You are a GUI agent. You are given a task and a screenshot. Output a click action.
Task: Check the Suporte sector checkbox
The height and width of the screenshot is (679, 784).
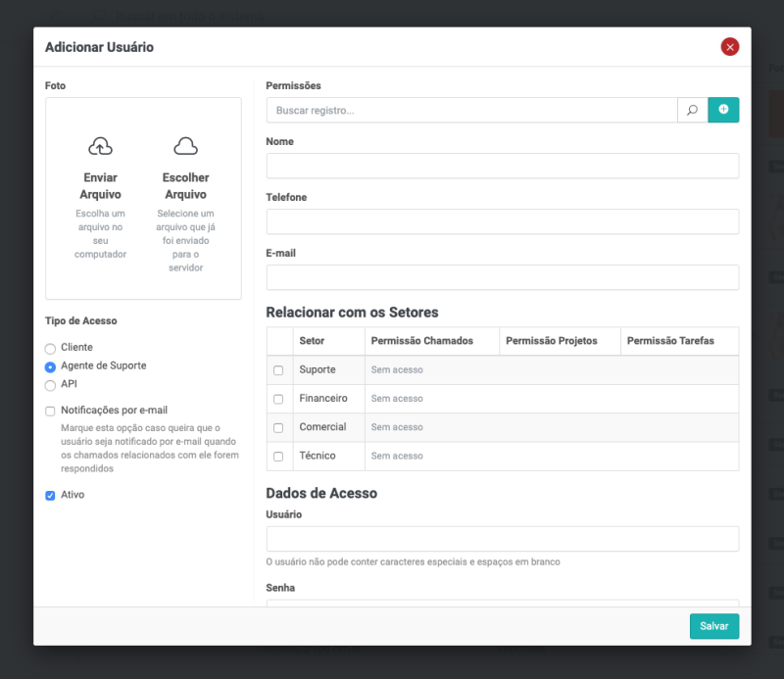[x=278, y=370]
